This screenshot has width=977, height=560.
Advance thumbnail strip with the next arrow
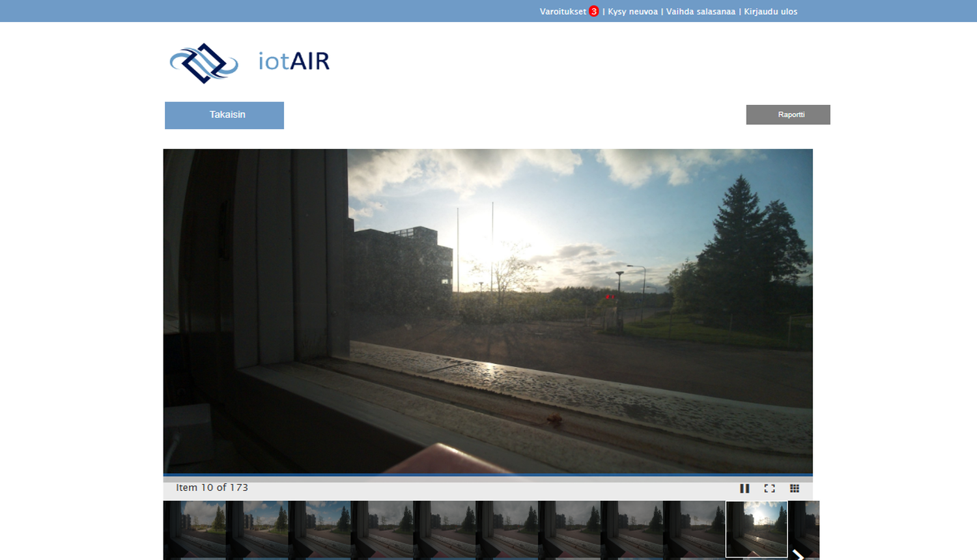click(x=798, y=554)
